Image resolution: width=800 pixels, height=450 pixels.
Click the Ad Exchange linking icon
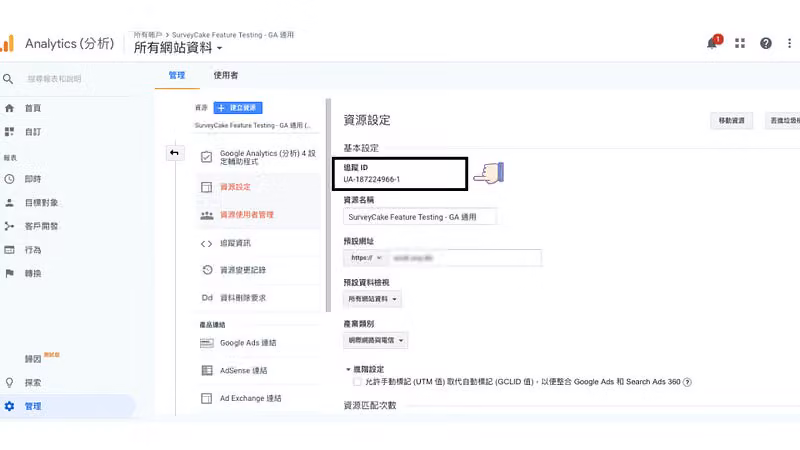pyautogui.click(x=206, y=398)
